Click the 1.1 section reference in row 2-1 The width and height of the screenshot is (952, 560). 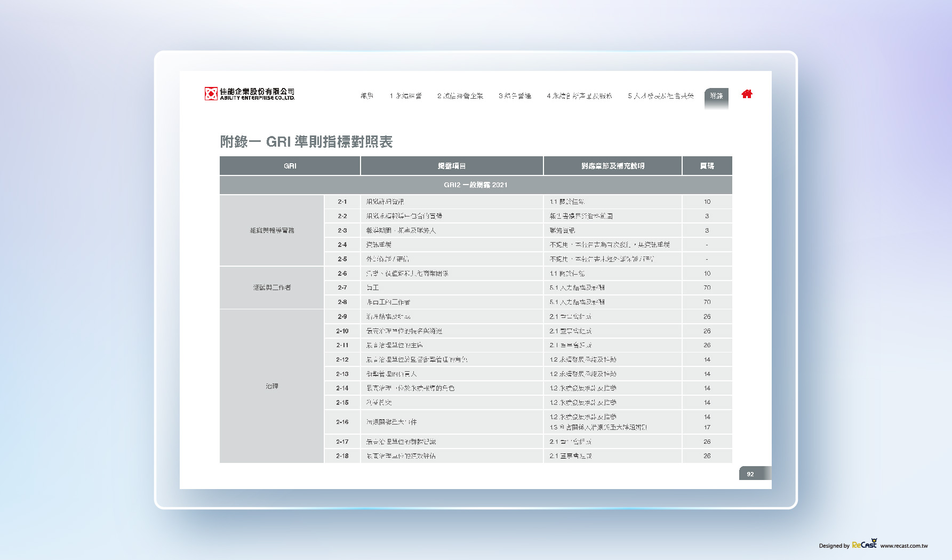(x=567, y=202)
